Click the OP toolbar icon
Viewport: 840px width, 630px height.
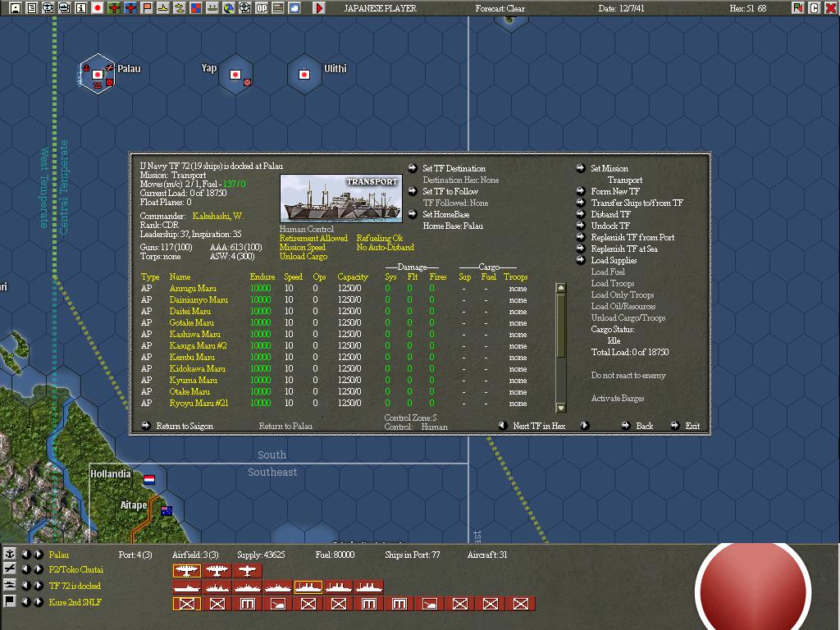262,8
